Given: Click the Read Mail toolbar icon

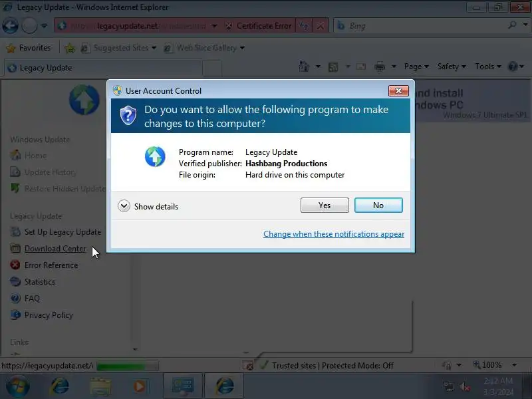Looking at the screenshot, I should (x=360, y=66).
